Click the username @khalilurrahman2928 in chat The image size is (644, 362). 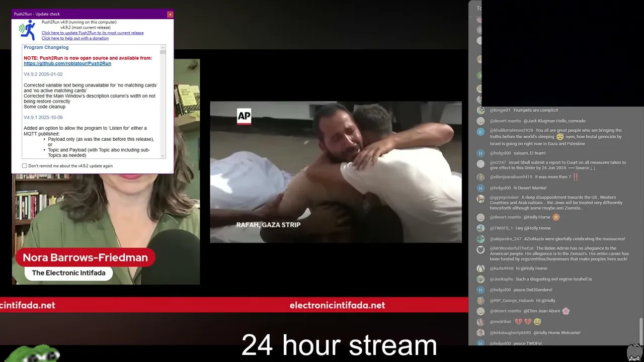511,130
